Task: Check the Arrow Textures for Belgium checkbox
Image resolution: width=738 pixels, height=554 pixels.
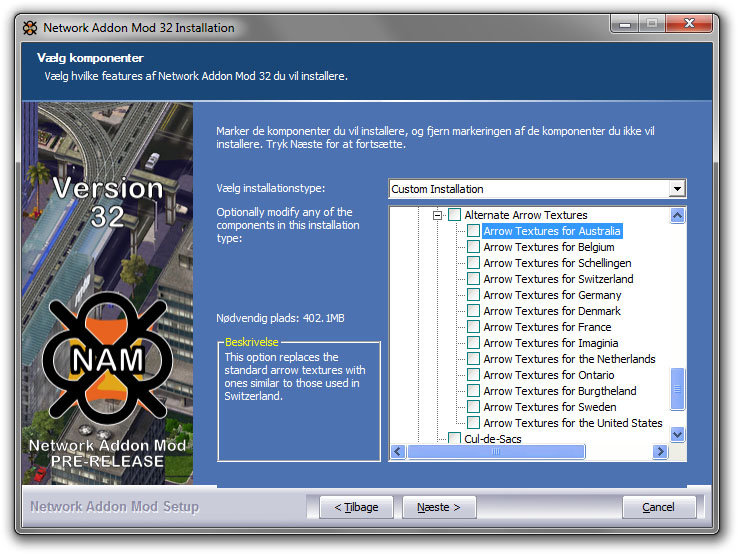Action: pyautogui.click(x=473, y=247)
